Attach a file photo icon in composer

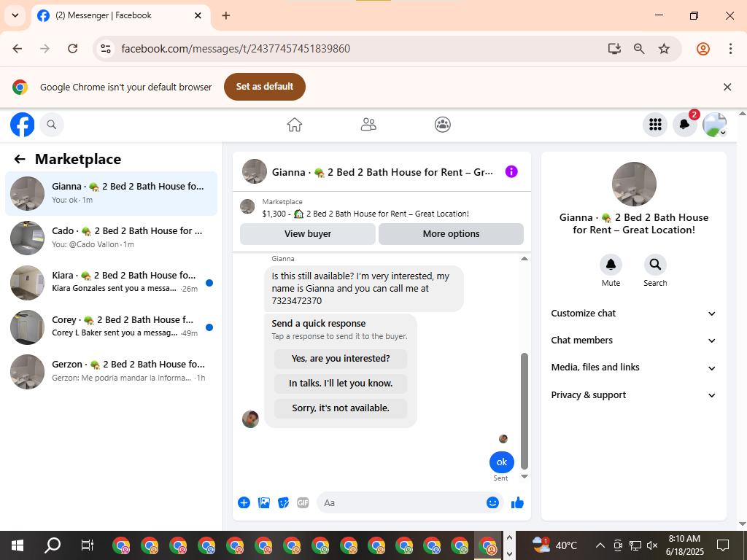coord(264,502)
